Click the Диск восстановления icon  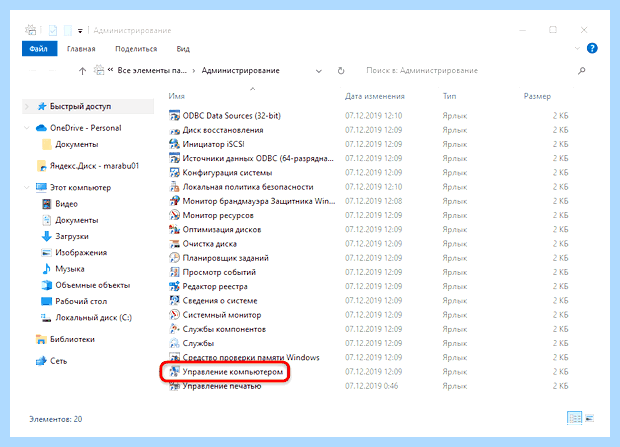(174, 130)
